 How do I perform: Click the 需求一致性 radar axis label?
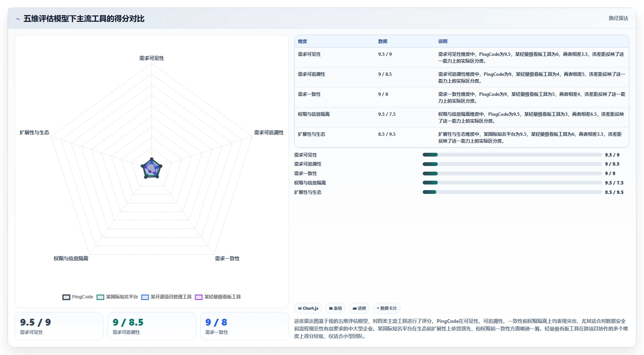[x=227, y=258]
